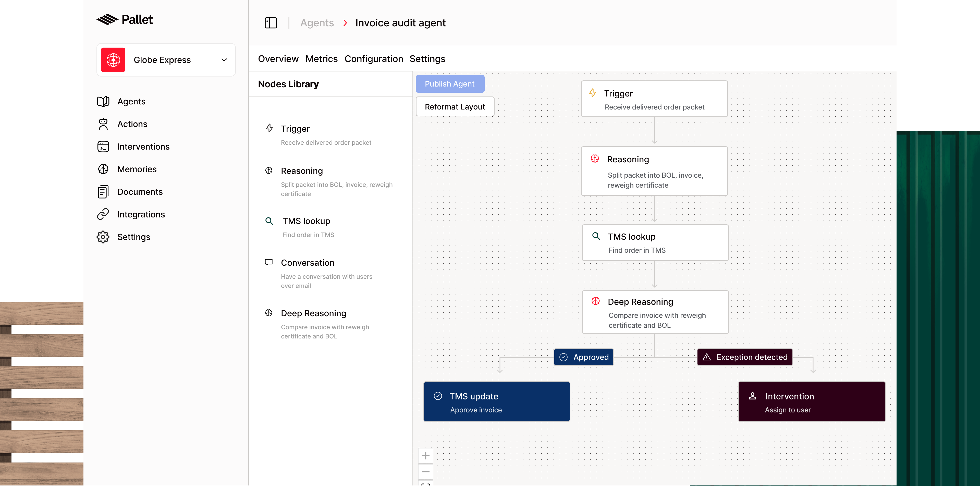Screen dimensions: 980x487
Task: Click the Agents breadcrumb link
Action: (x=317, y=23)
